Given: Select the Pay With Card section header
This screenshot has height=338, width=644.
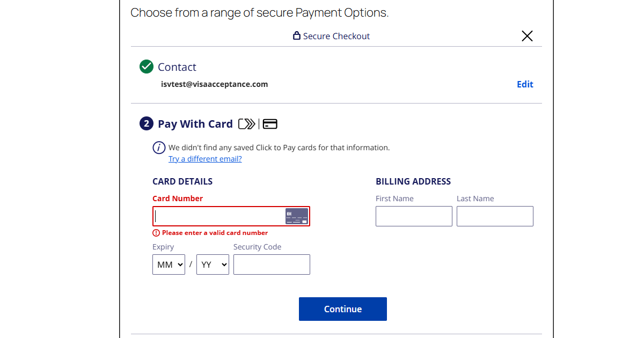Looking at the screenshot, I should (195, 123).
